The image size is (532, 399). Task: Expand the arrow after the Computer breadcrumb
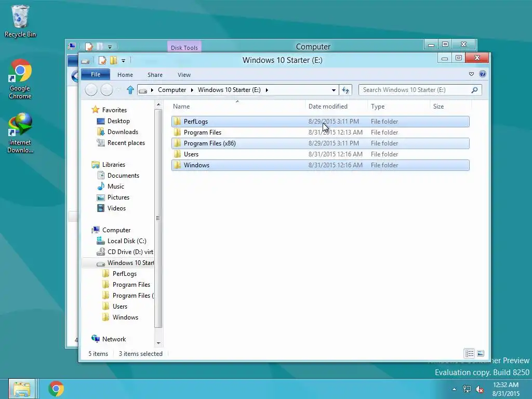point(192,90)
